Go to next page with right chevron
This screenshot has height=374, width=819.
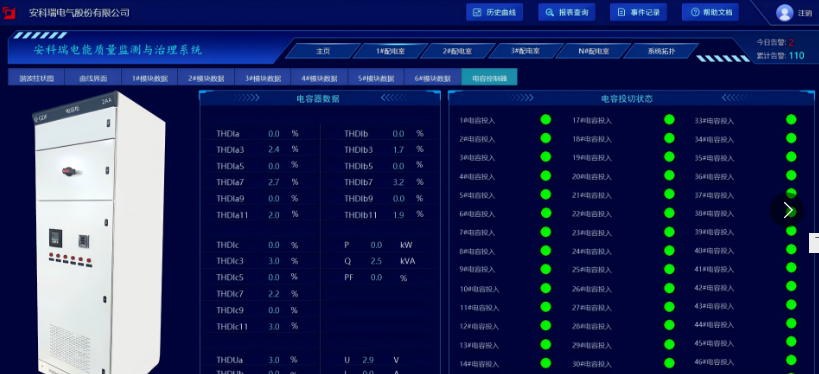(787, 211)
